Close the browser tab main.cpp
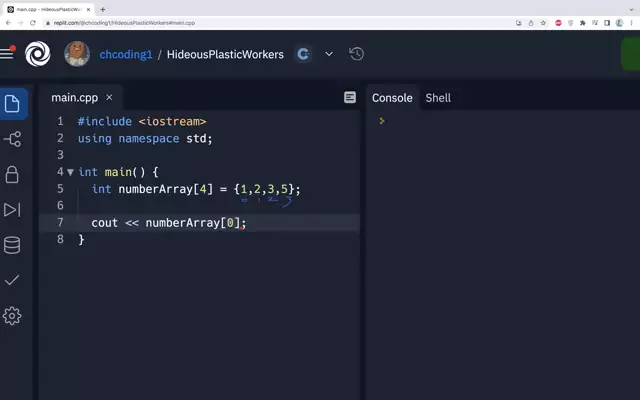 point(88,9)
